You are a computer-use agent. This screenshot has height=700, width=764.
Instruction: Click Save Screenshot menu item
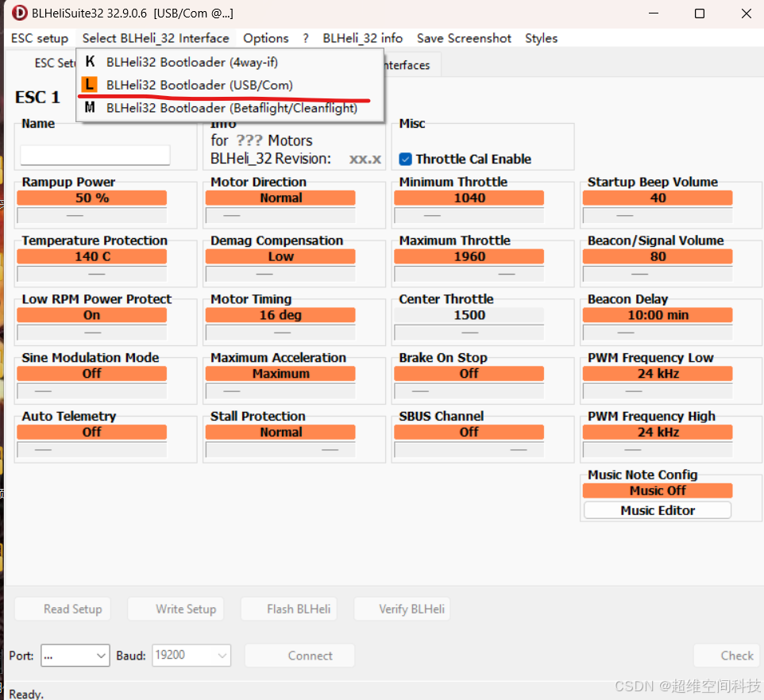[464, 38]
